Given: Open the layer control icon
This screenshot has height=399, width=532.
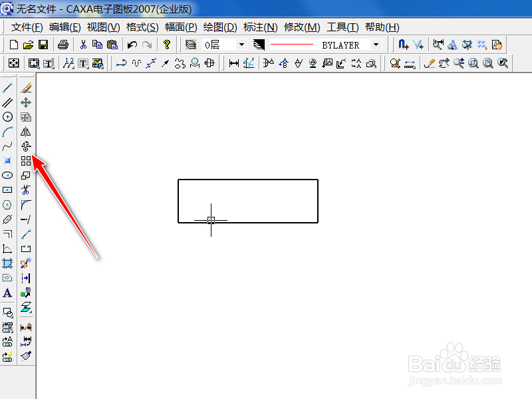Looking at the screenshot, I should coord(191,45).
